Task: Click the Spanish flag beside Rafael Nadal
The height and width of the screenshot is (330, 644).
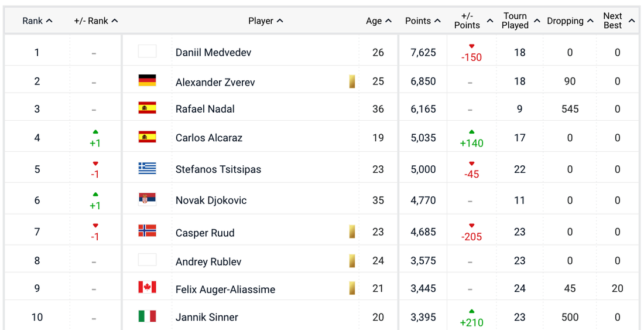Action: click(x=147, y=108)
